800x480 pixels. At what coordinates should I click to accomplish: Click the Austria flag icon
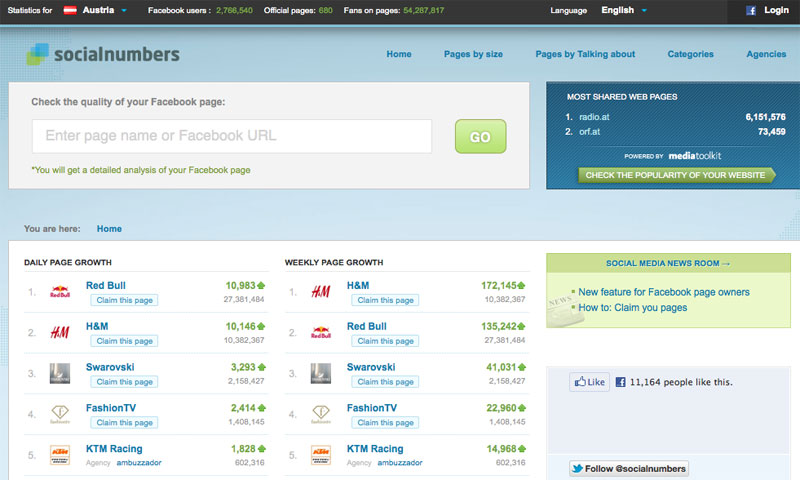pyautogui.click(x=70, y=10)
